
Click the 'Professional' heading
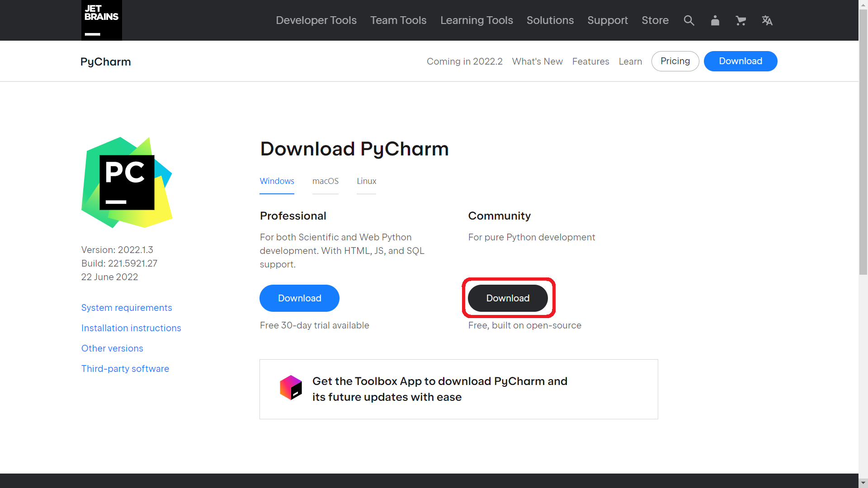tap(293, 216)
